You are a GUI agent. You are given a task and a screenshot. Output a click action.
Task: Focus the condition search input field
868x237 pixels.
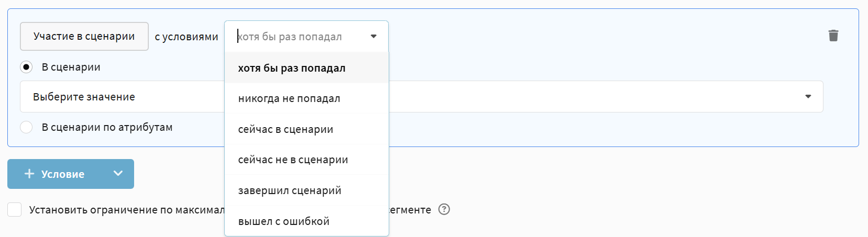click(299, 37)
